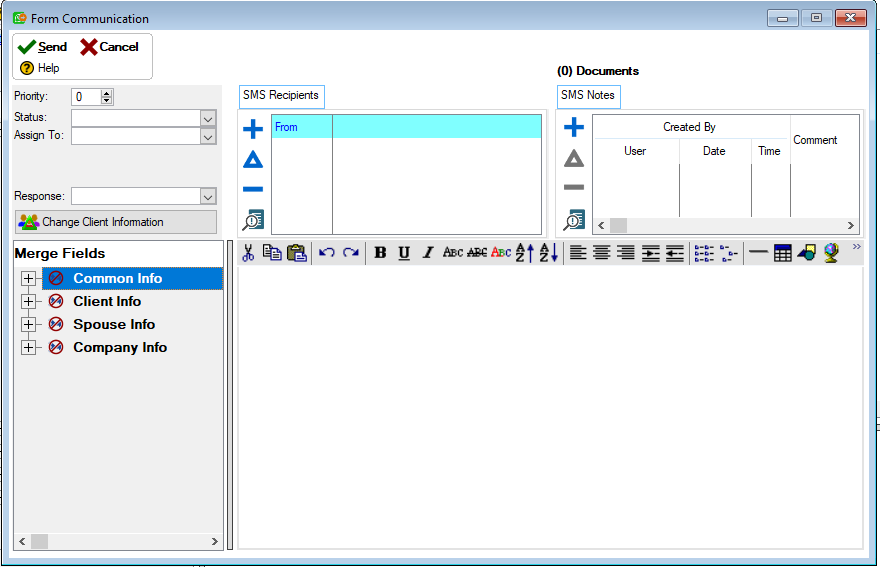Add an SMS recipient with plus icon
The width and height of the screenshot is (880, 567).
pos(253,129)
